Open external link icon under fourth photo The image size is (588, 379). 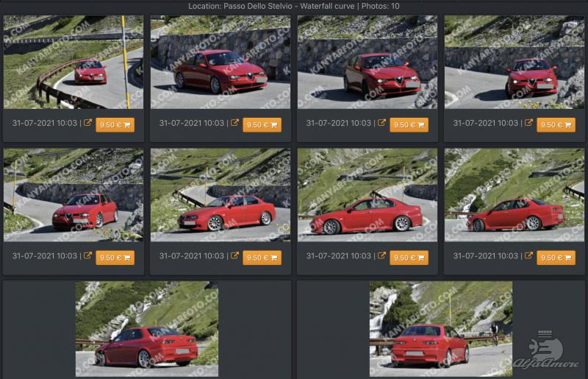click(x=528, y=123)
